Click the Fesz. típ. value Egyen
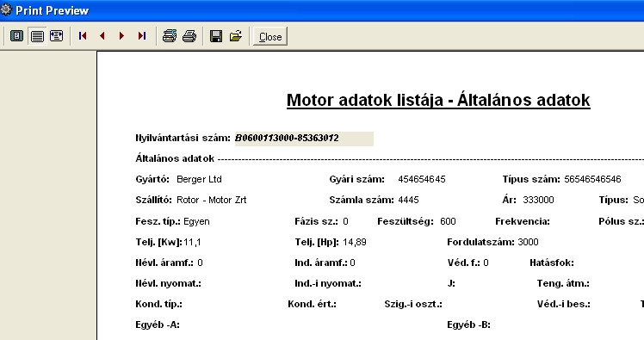 pyautogui.click(x=197, y=222)
